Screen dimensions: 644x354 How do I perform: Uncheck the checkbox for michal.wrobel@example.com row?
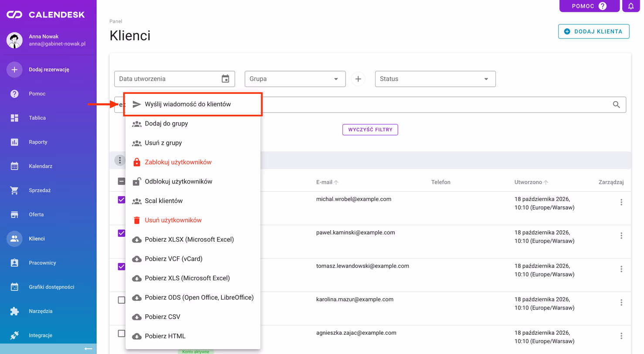(x=122, y=200)
